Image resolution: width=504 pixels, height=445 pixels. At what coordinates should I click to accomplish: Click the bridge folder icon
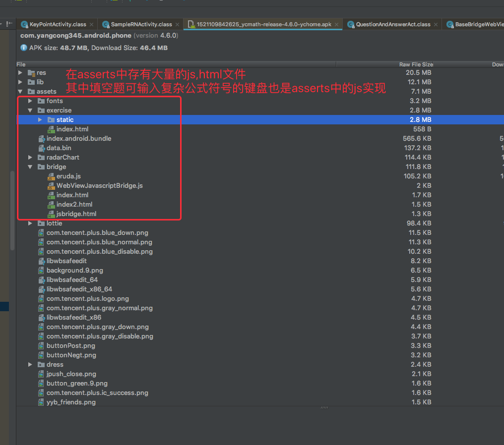pyautogui.click(x=41, y=167)
